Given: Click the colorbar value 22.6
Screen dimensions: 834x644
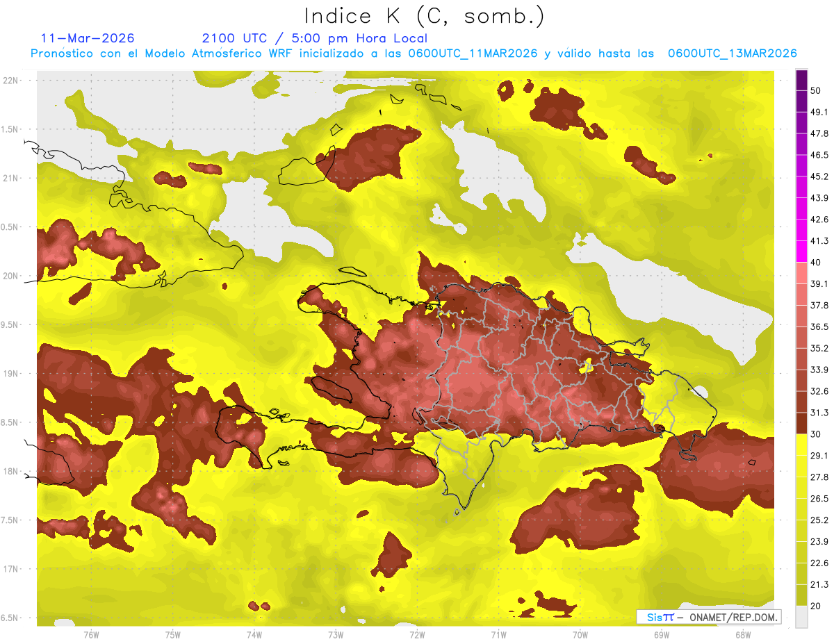Looking at the screenshot, I should click(819, 563).
